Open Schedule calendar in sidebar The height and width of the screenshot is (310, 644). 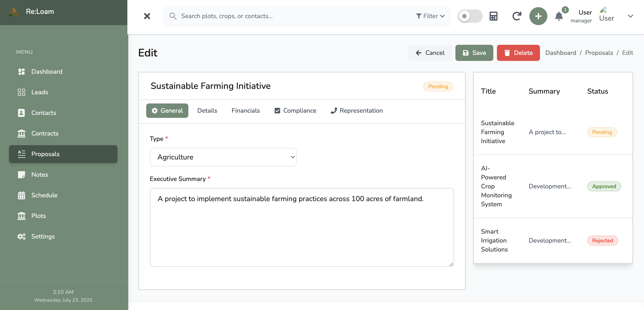tap(44, 195)
